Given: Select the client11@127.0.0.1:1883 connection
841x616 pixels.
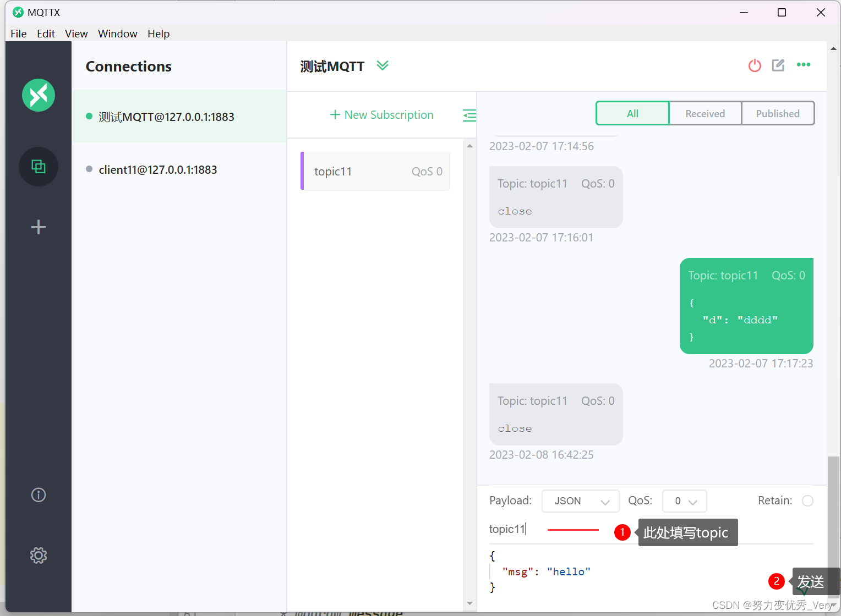Looking at the screenshot, I should tap(179, 169).
